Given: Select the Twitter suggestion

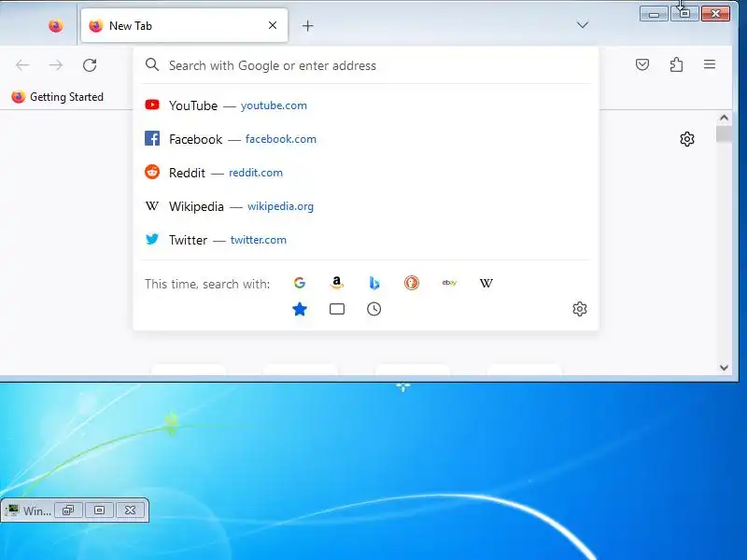Looking at the screenshot, I should 366,240.
